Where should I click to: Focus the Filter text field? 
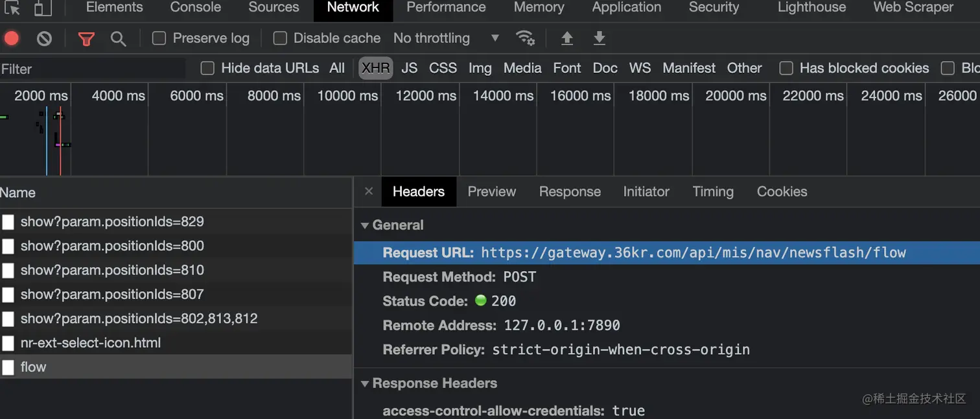[93, 69]
